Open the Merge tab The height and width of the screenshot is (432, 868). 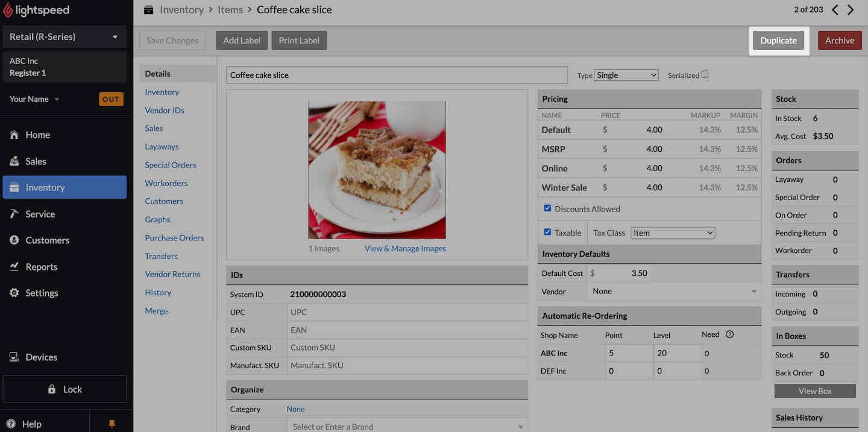pyautogui.click(x=156, y=311)
